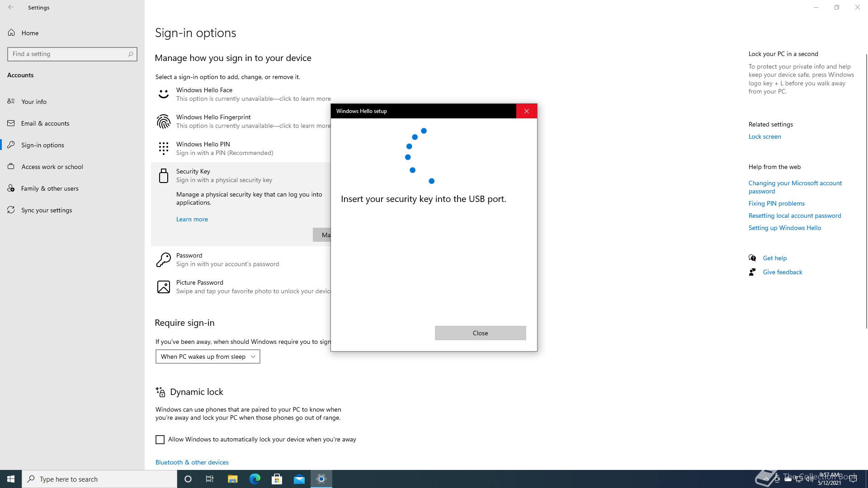Open Cortana from the taskbar
868x488 pixels.
pyautogui.click(x=188, y=479)
